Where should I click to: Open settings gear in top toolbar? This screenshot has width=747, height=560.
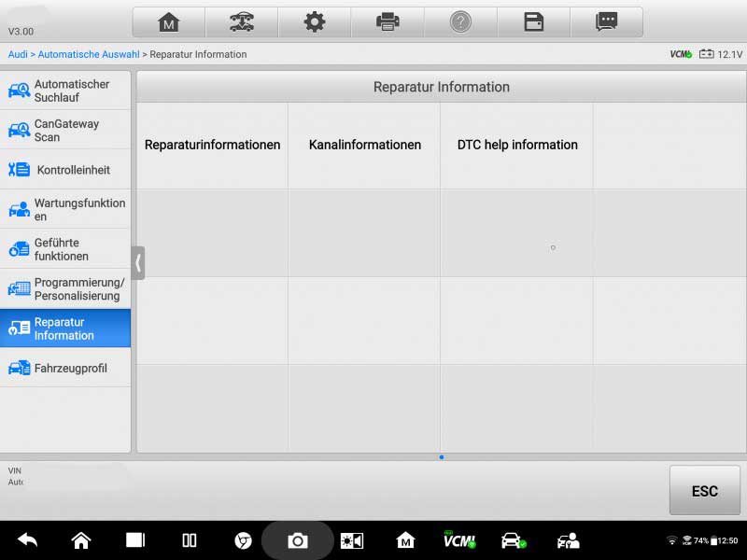point(315,21)
